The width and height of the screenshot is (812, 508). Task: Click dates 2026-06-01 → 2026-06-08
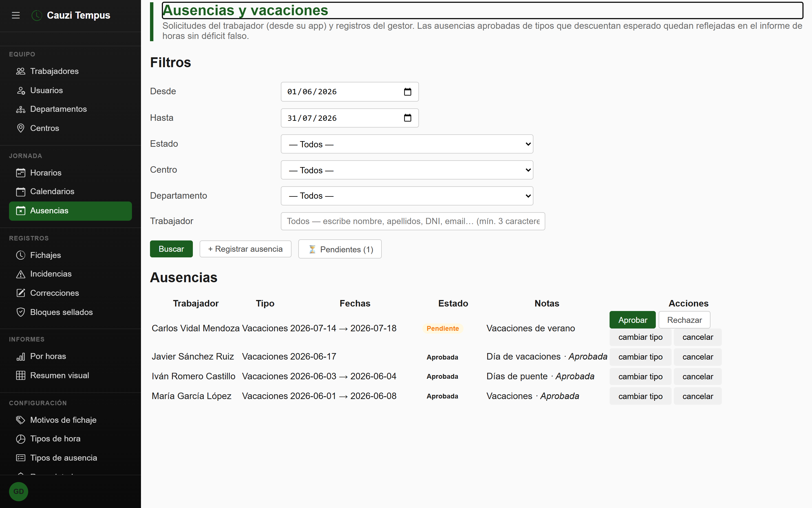point(343,396)
